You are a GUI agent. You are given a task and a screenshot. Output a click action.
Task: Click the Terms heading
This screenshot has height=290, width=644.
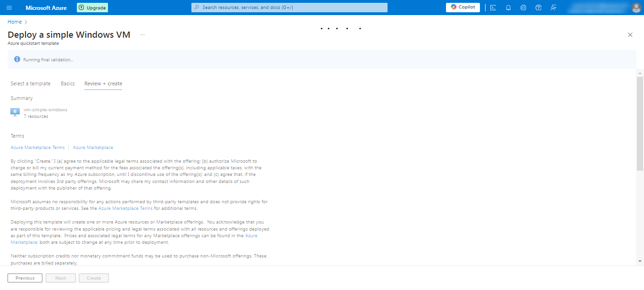[x=17, y=136]
